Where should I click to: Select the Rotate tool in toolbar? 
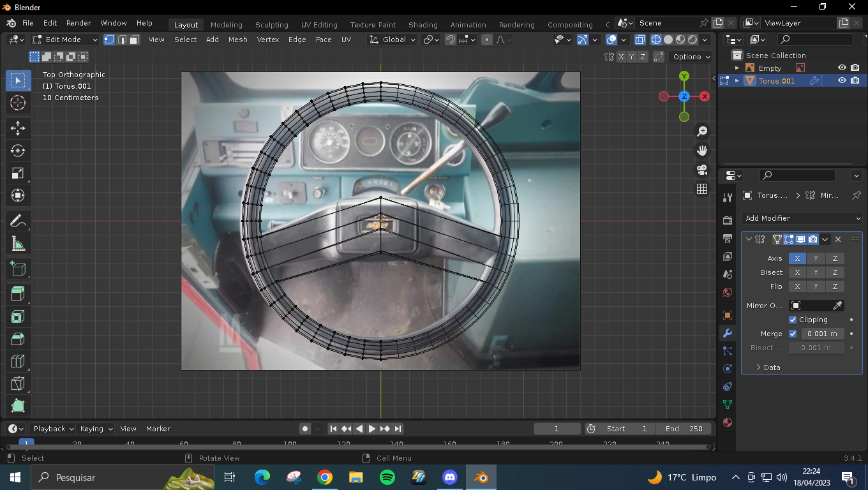click(18, 151)
